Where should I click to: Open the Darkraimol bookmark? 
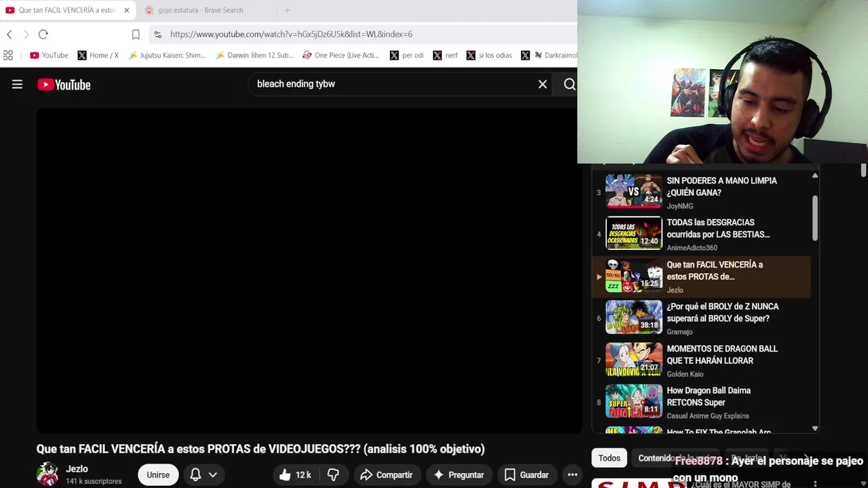549,55
